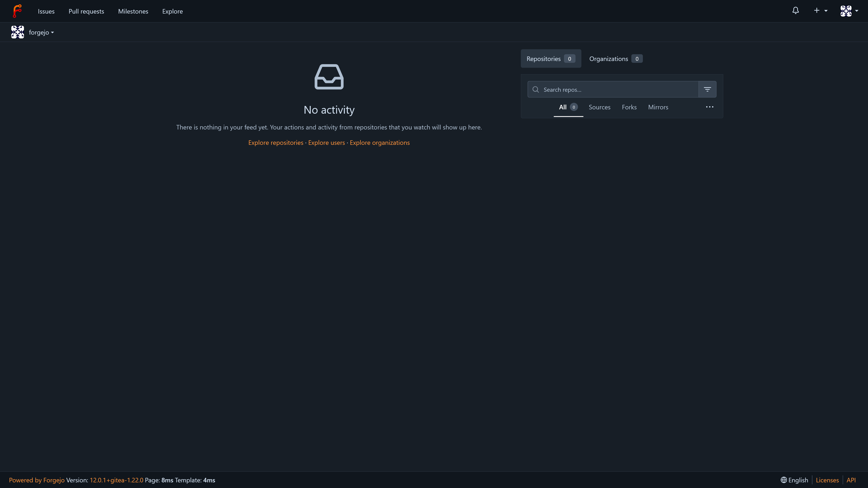The height and width of the screenshot is (488, 868).
Task: Open the Powered by Forgejo link
Action: [37, 480]
